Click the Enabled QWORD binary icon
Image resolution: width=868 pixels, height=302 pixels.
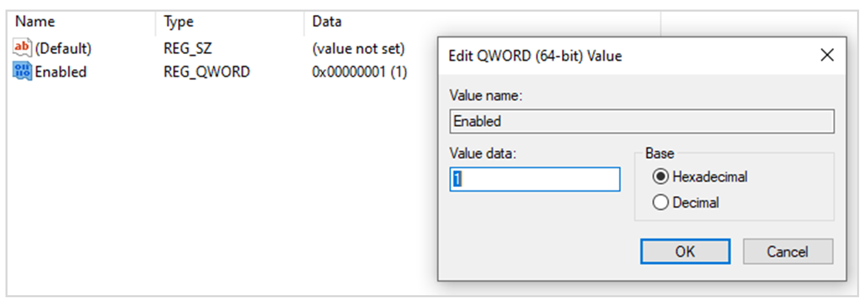[x=22, y=71]
